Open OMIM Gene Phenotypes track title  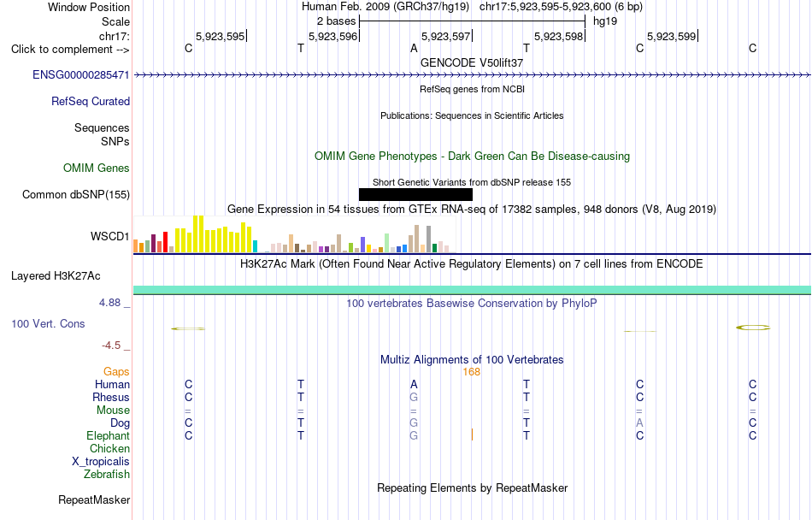(473, 157)
